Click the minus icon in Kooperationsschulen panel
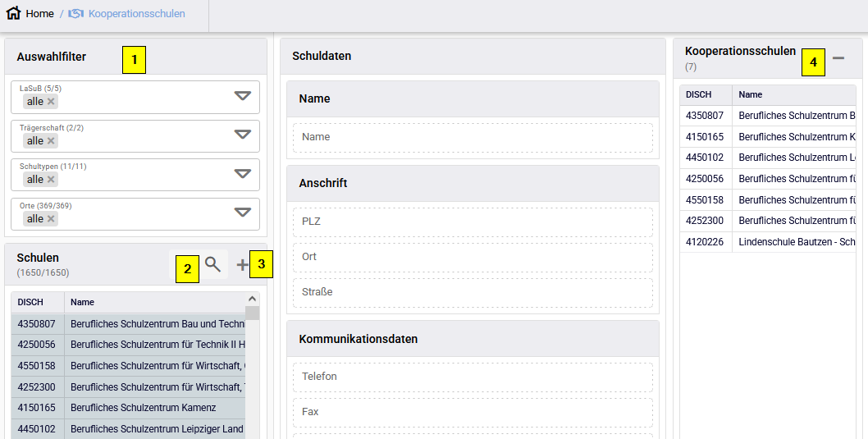Image resolution: width=868 pixels, height=439 pixels. tap(838, 58)
